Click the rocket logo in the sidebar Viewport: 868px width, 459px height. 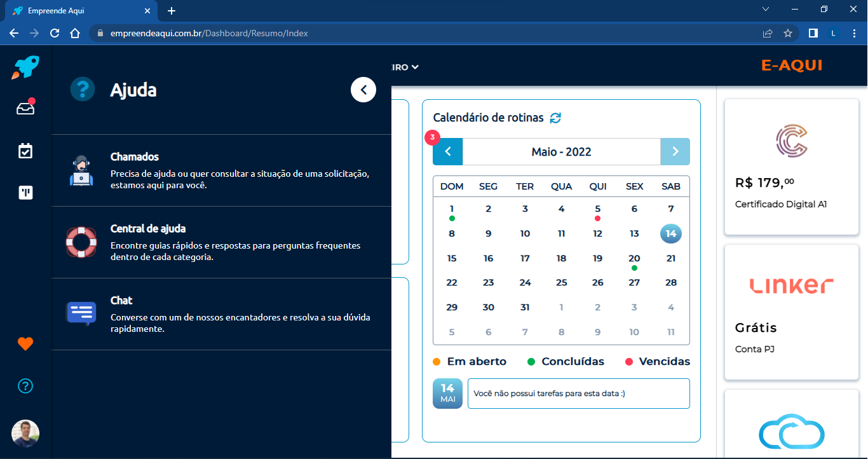[x=25, y=67]
